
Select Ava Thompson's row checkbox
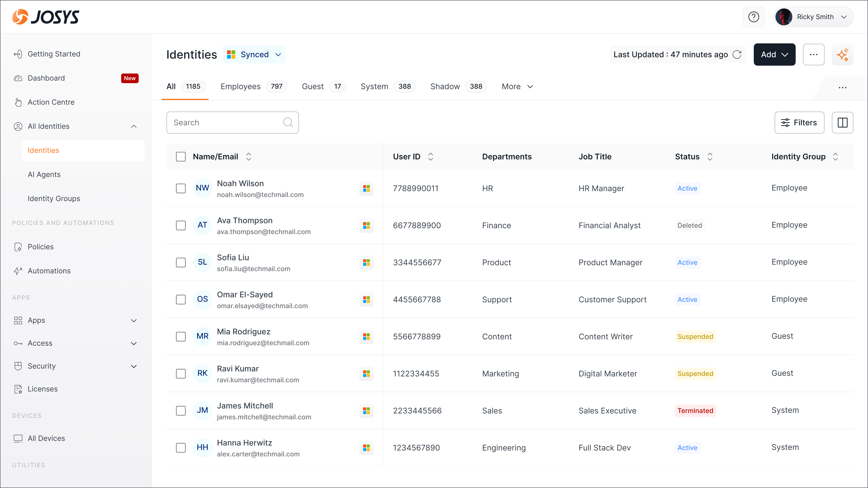[x=181, y=225]
